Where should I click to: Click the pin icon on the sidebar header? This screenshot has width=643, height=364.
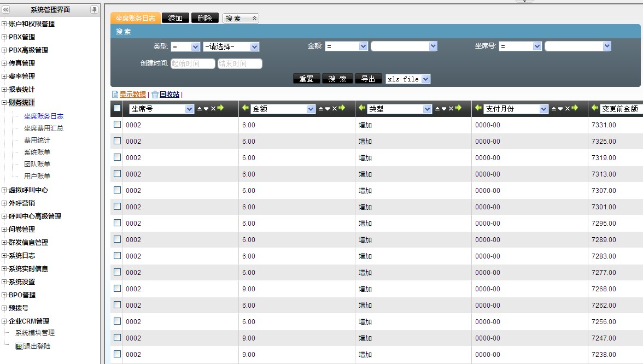(x=94, y=10)
